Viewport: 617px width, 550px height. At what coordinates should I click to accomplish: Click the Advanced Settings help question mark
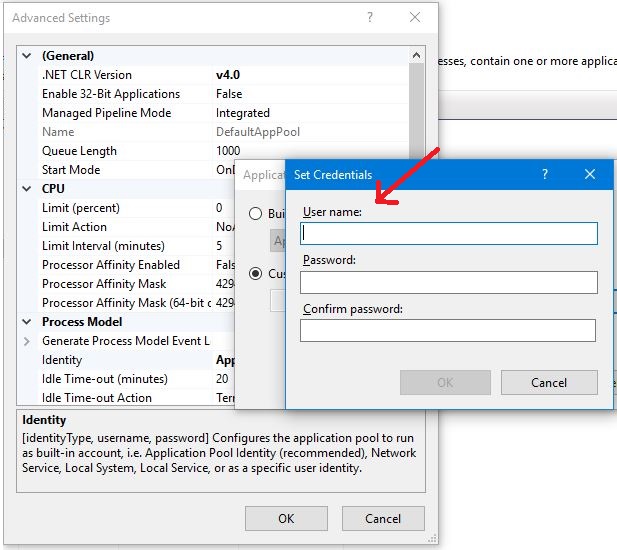click(370, 18)
